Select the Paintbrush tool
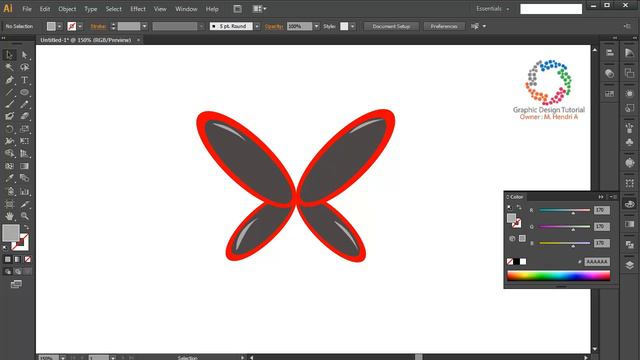The image size is (640, 360). [9, 104]
